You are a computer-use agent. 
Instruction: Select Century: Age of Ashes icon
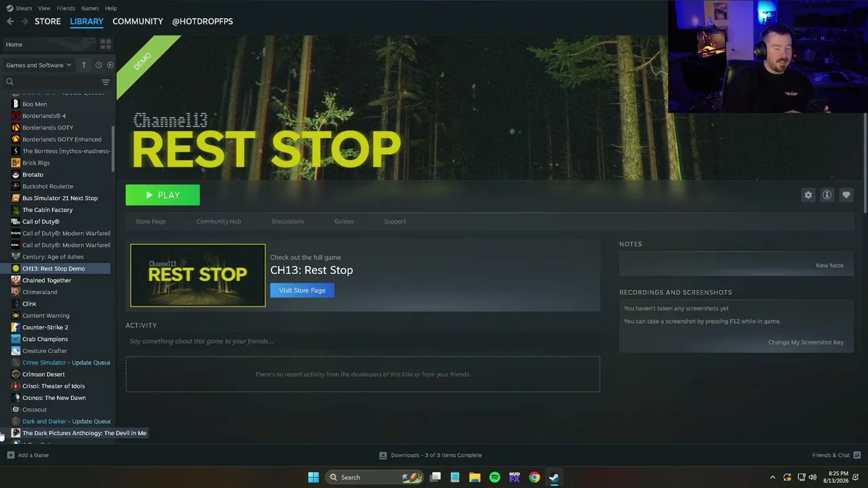16,257
